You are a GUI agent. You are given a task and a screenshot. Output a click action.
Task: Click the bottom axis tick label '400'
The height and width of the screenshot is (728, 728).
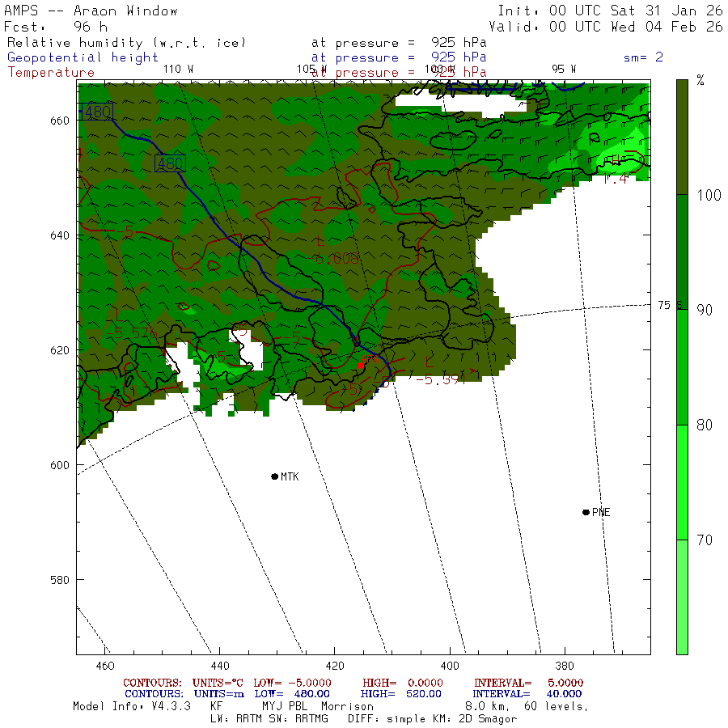click(x=450, y=666)
